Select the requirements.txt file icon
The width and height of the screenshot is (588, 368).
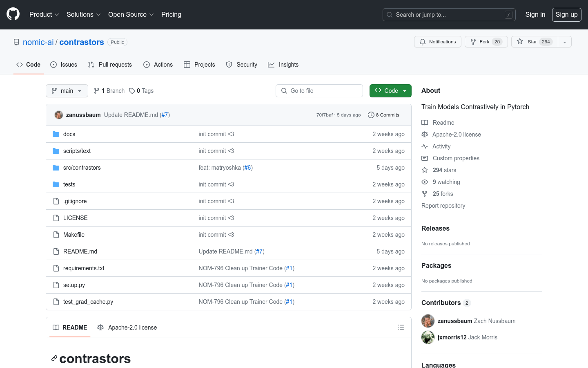point(56,268)
